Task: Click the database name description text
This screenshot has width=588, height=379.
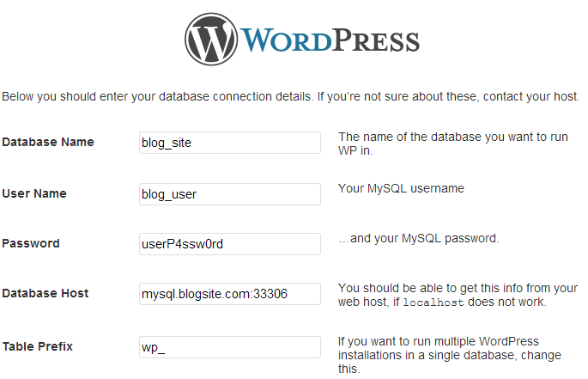Action: tap(453, 144)
